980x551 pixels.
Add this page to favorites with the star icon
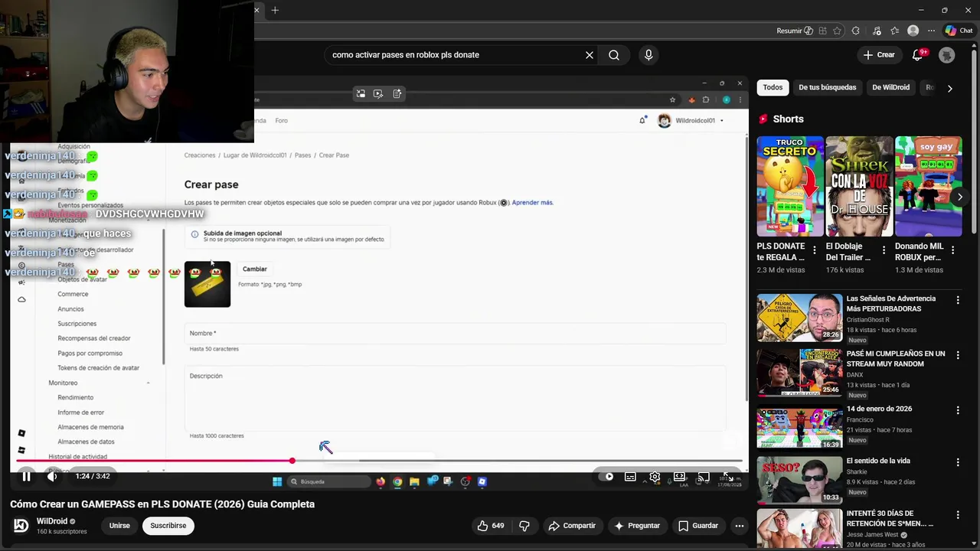[x=837, y=31]
